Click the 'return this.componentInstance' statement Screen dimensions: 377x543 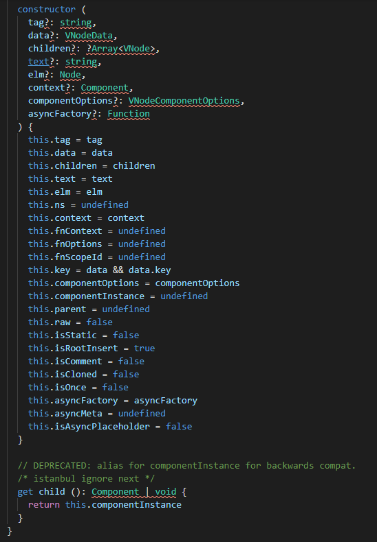point(105,505)
